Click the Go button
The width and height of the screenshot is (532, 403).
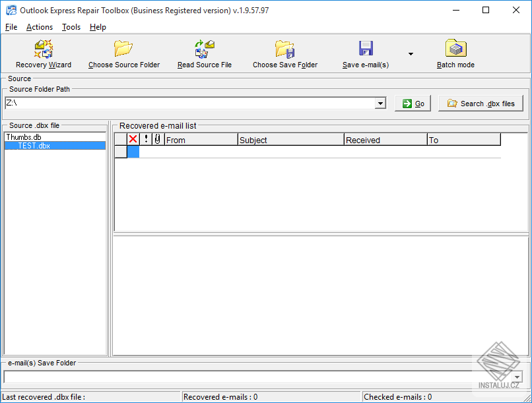tap(413, 104)
